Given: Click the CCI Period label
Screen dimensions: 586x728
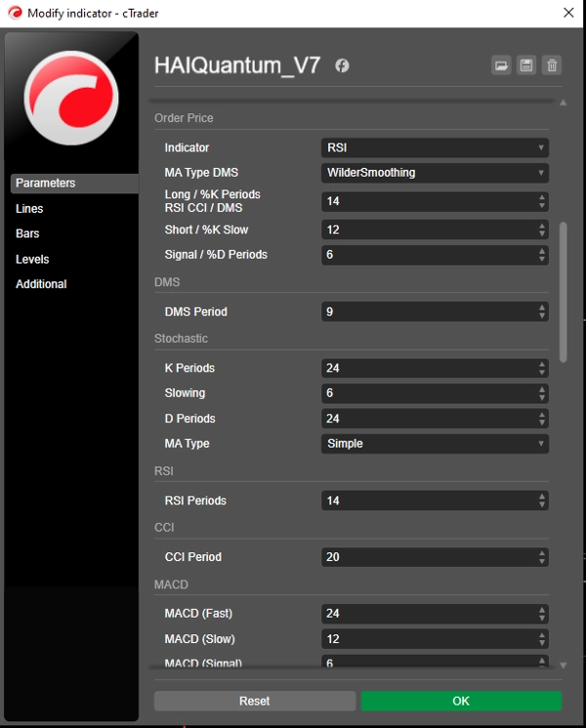Looking at the screenshot, I should click(x=192, y=557).
